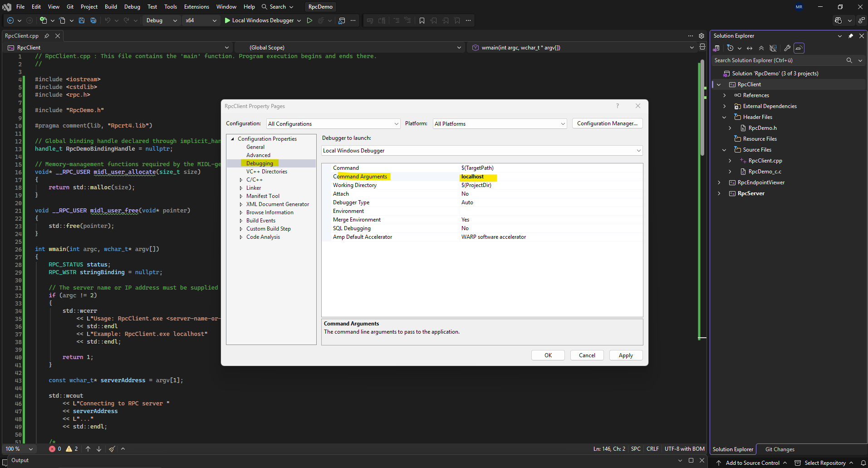Click the Navigate Backward arrow icon
Viewport: 868px width, 468px height.
click(x=10, y=20)
